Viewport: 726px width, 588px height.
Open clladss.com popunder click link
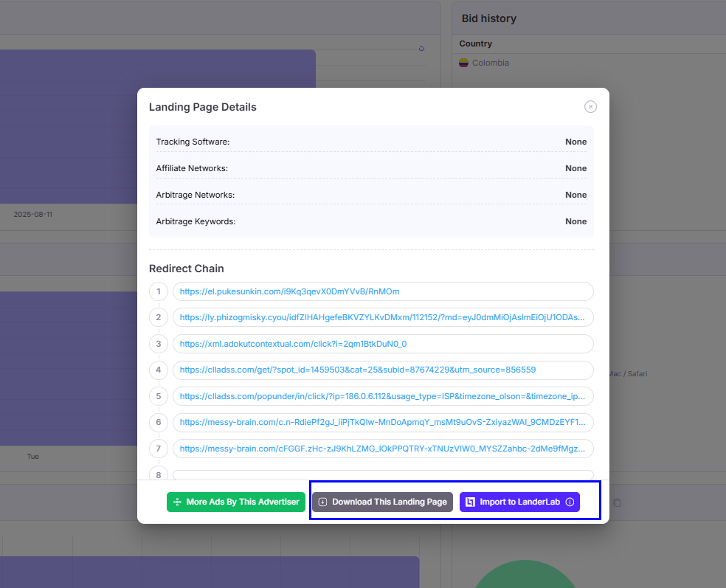pos(382,396)
